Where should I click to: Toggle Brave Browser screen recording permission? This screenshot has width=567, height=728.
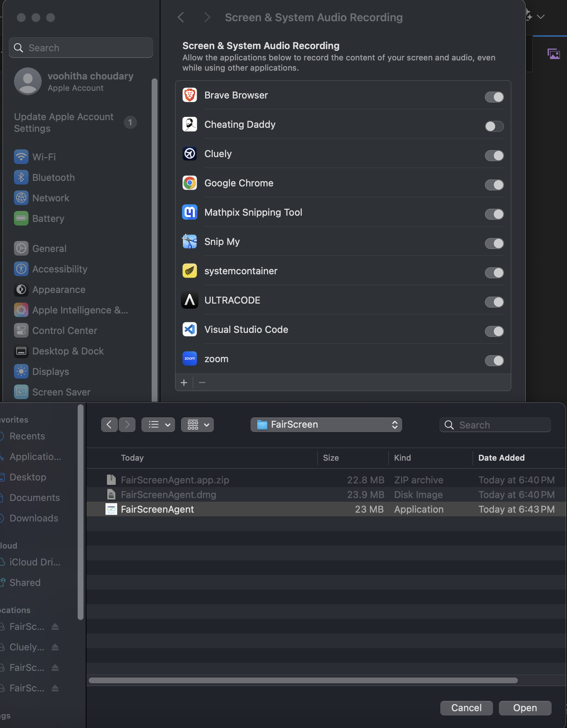(494, 97)
